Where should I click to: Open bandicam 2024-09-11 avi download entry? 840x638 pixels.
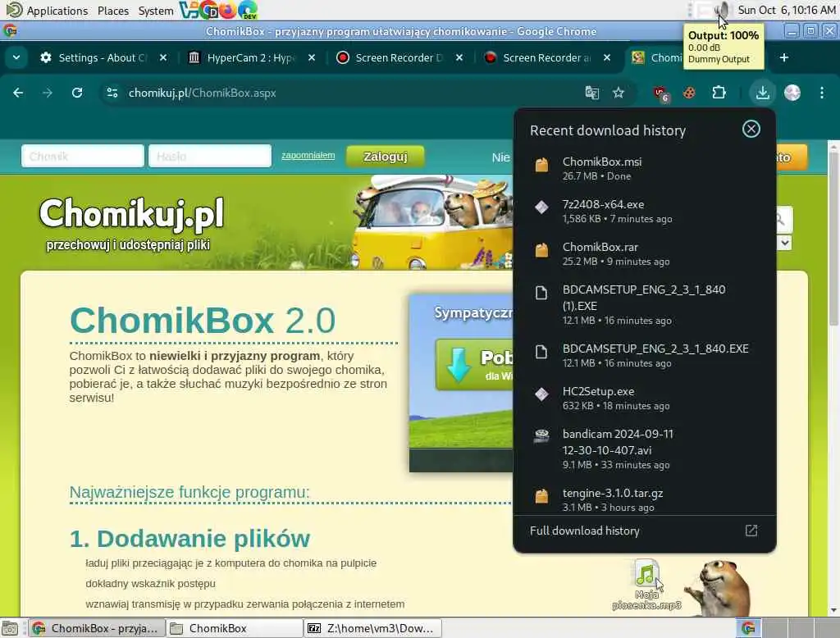645,449
